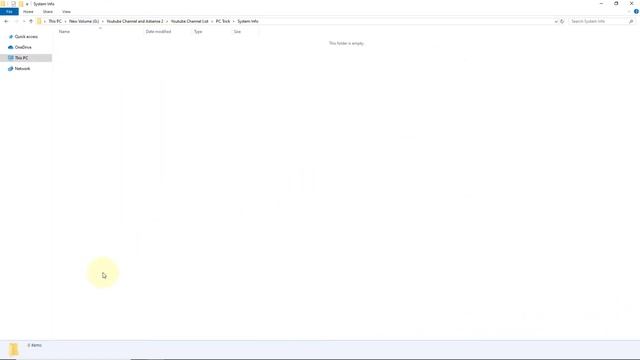Viewport: 640px width, 360px height.
Task: Minimize the System Info window
Action: pyautogui.click(x=601, y=4)
